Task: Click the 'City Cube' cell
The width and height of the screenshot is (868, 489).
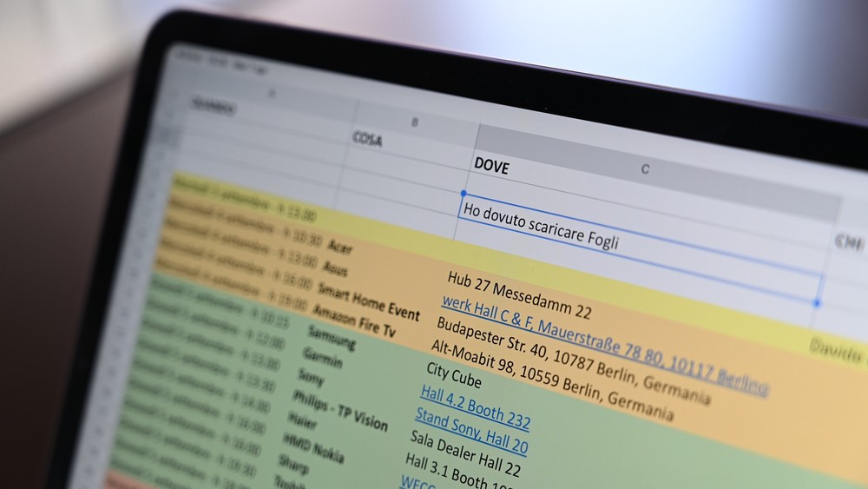Action: 453,375
